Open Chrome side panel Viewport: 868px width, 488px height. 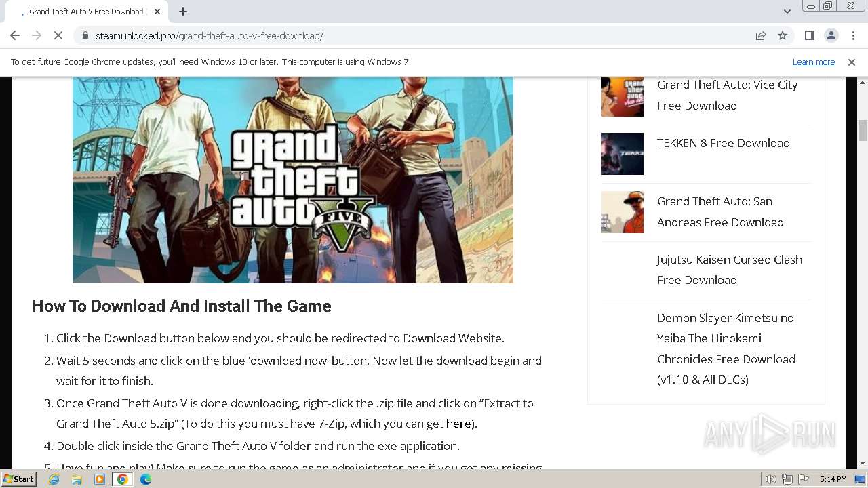(x=809, y=35)
